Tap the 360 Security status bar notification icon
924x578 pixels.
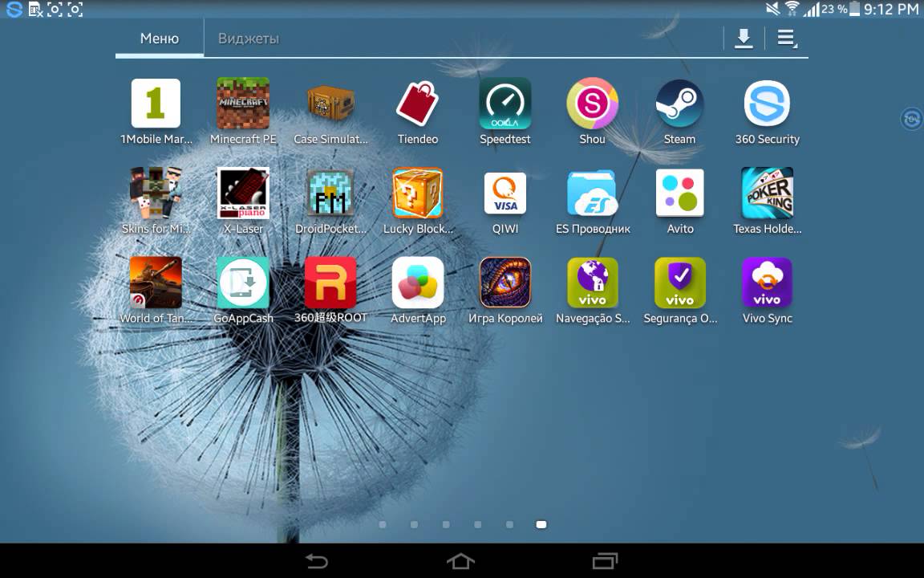[14, 9]
